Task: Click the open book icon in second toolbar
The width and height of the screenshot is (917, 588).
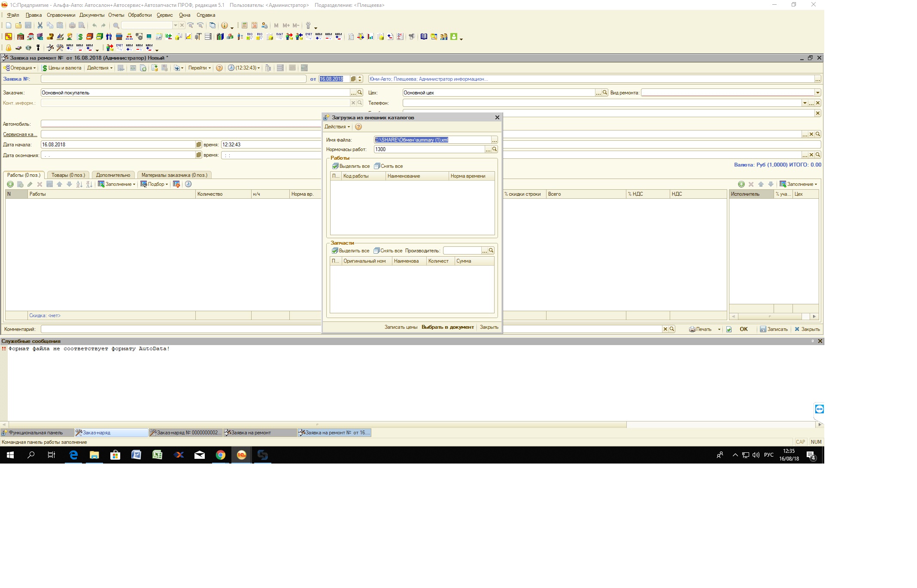Action: pyautogui.click(x=424, y=37)
